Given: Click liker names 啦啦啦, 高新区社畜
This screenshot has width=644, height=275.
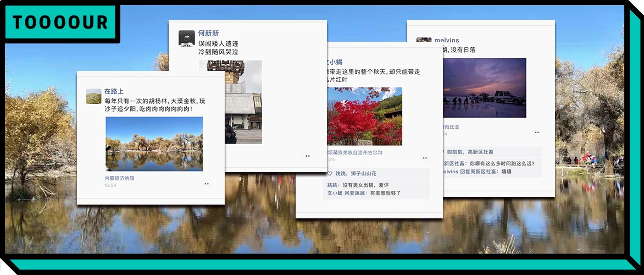Looking at the screenshot, I should click(x=470, y=152).
